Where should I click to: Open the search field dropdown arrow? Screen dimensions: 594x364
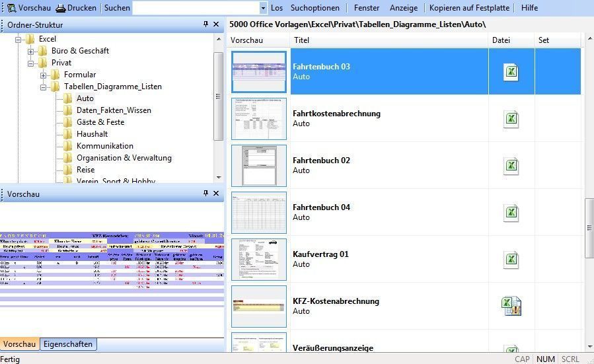263,8
